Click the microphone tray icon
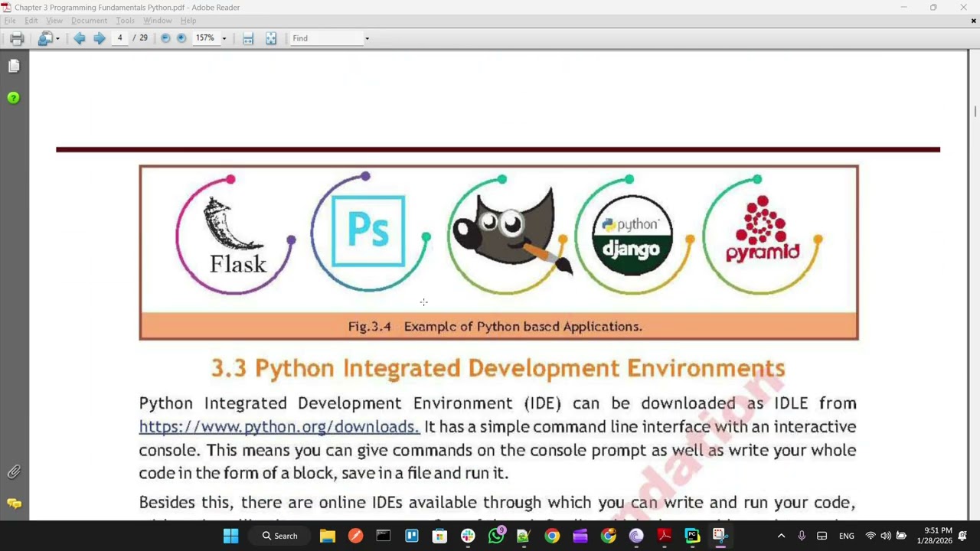980x551 pixels. pos(802,536)
